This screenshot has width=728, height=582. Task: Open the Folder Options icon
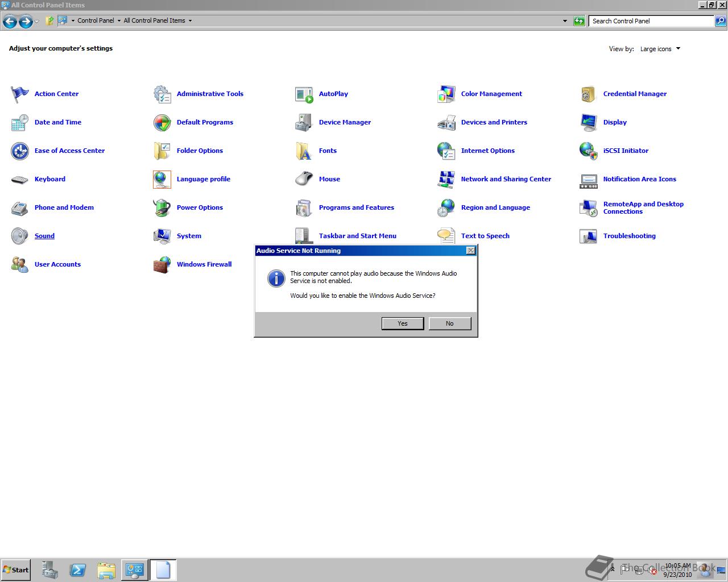pos(162,151)
